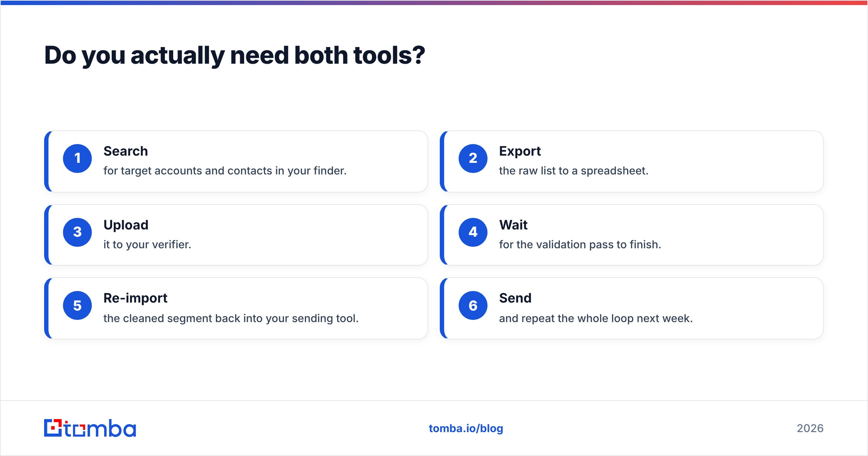Click text "for the validation pass to finish."
868x456 pixels.
pos(580,245)
